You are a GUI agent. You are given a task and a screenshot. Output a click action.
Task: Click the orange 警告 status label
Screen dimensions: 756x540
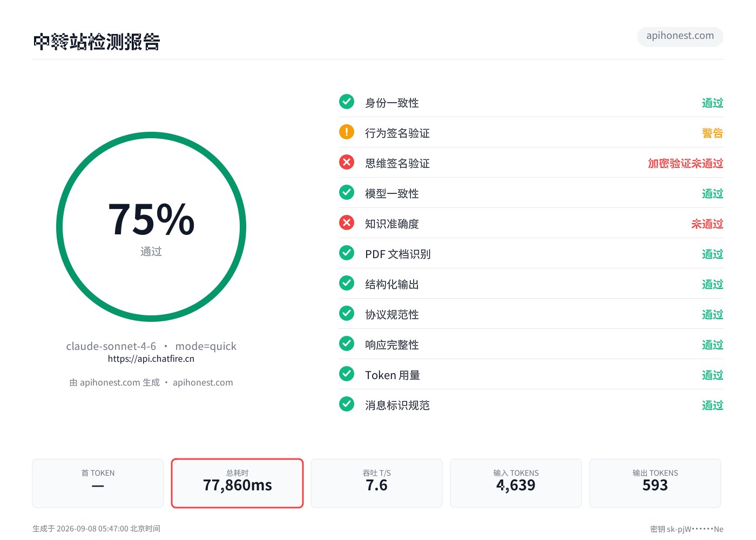tap(712, 133)
